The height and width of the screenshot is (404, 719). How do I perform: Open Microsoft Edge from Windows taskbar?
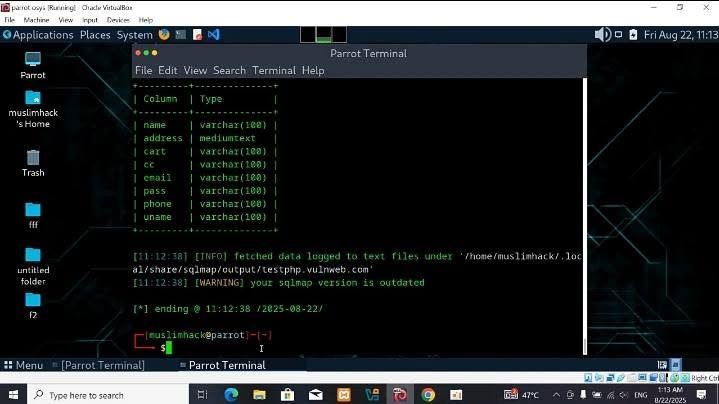click(x=231, y=394)
